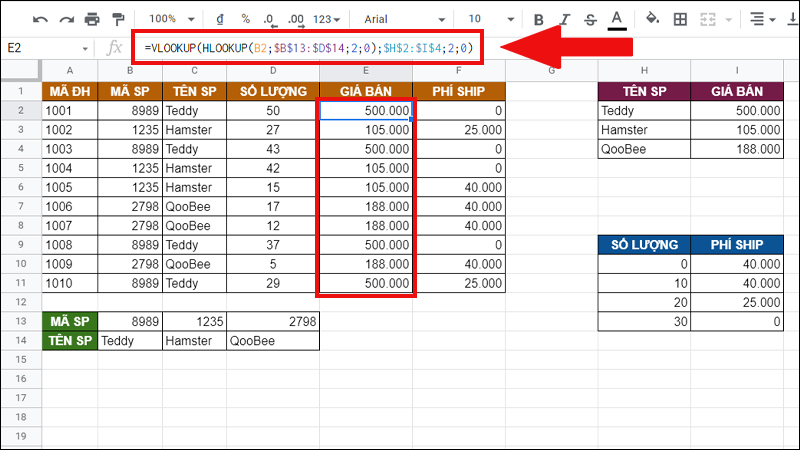Screen dimensions: 800x450
Task: Open the text color picker
Action: (617, 20)
